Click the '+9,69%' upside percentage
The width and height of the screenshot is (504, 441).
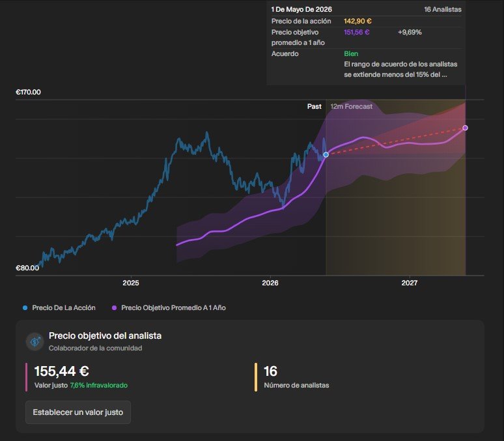point(410,32)
